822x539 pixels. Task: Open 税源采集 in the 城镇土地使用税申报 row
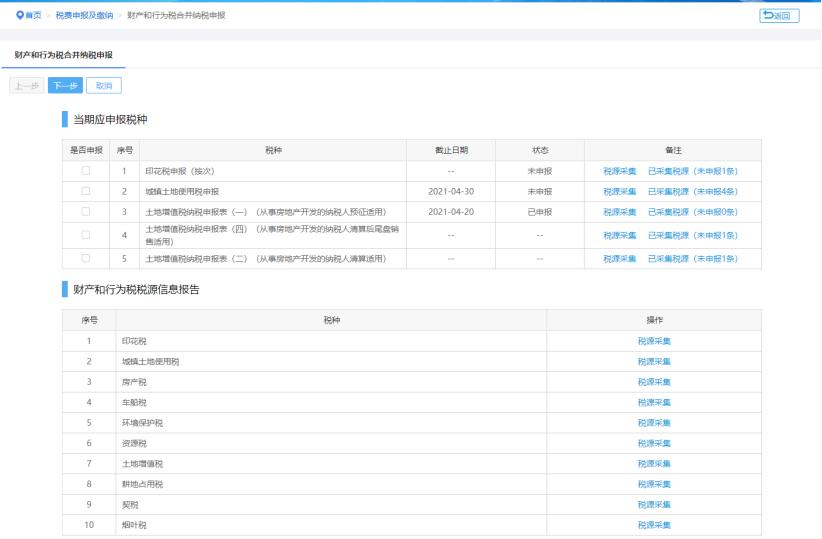click(620, 192)
